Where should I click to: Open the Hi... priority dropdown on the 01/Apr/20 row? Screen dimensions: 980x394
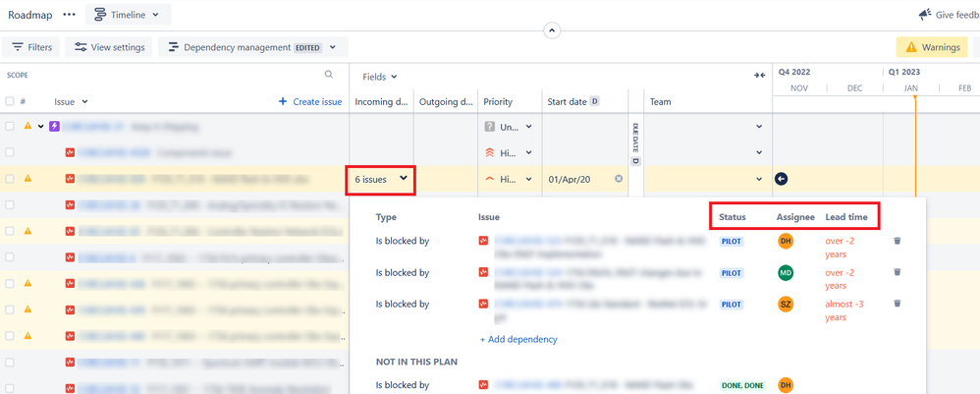point(528,179)
